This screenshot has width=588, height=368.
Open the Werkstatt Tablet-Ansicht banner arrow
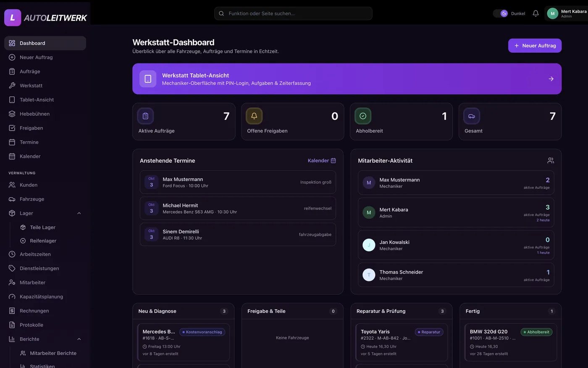pos(551,79)
